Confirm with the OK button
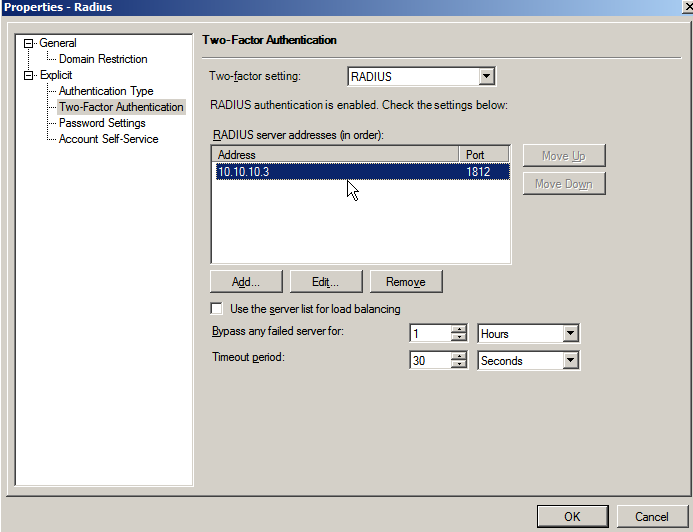 572,517
